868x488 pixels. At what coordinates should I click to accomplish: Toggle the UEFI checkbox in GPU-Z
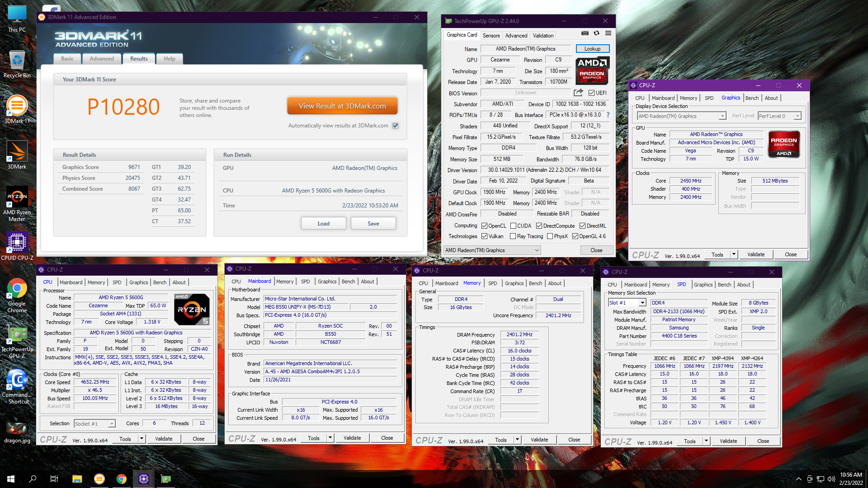pyautogui.click(x=591, y=93)
